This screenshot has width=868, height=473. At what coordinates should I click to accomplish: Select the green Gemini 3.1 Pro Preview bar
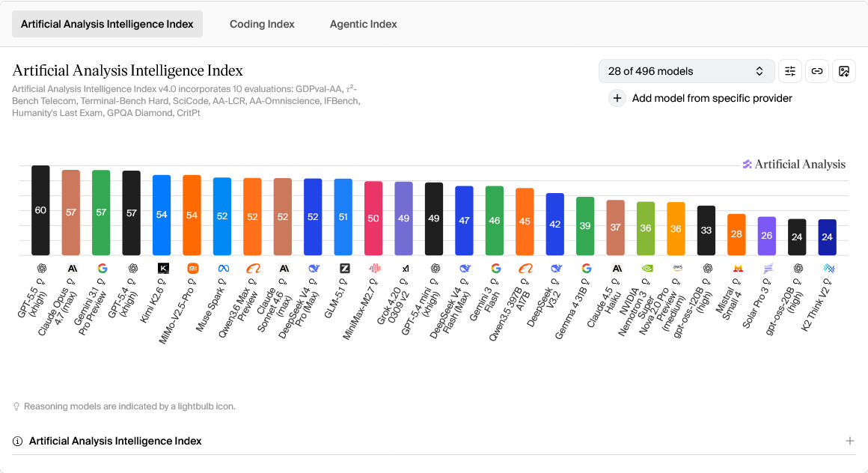[x=101, y=213]
